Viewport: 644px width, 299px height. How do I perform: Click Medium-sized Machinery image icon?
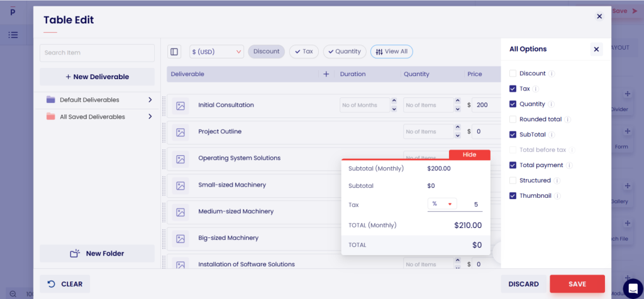tap(180, 212)
